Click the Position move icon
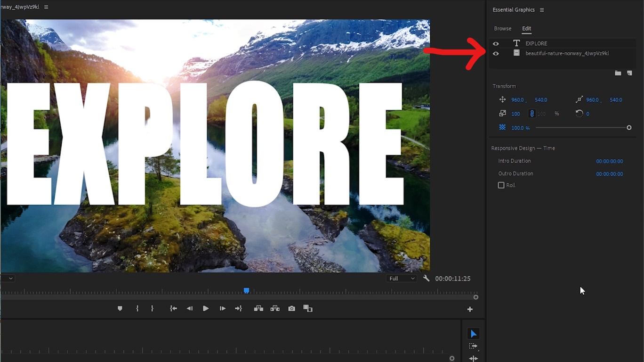This screenshot has height=362, width=644. pos(502,100)
